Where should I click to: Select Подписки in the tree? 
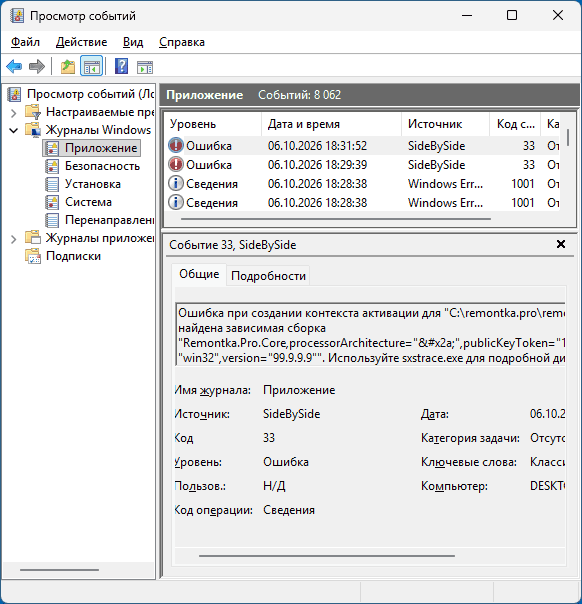pos(73,256)
